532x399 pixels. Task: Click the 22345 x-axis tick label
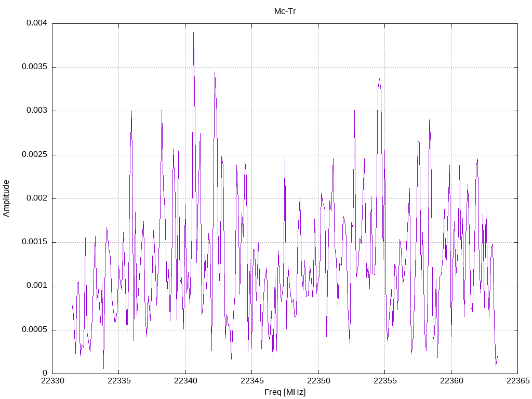pos(252,381)
